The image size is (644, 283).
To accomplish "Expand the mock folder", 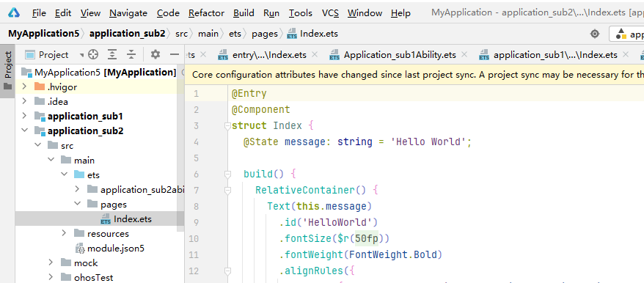I will tap(51, 263).
